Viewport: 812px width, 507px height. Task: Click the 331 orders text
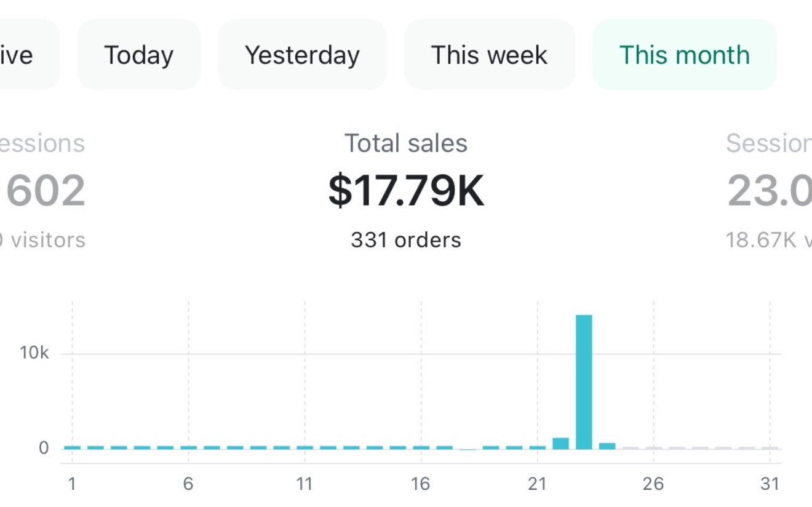click(406, 239)
